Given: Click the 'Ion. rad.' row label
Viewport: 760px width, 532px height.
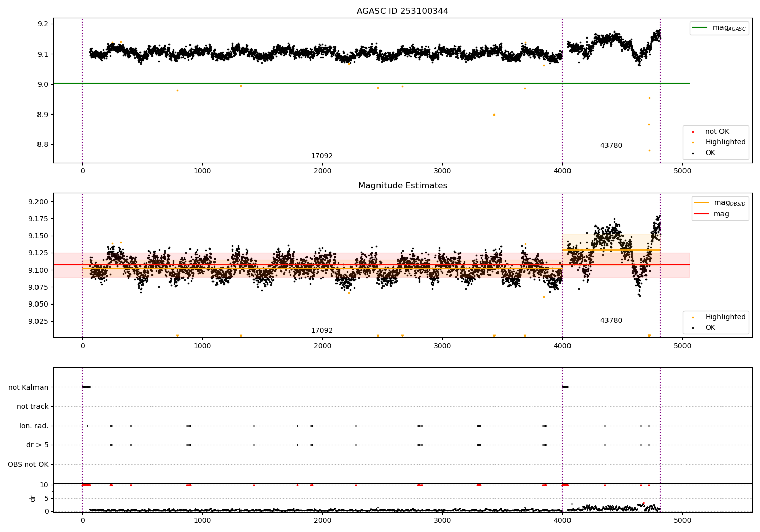Looking at the screenshot, I should 34,426.
